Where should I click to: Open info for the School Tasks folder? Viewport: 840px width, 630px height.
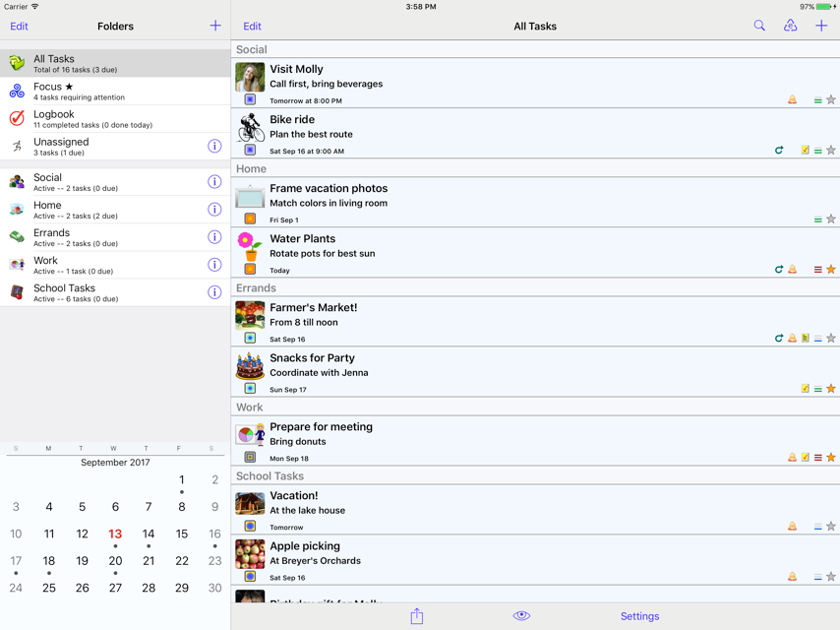(x=214, y=292)
